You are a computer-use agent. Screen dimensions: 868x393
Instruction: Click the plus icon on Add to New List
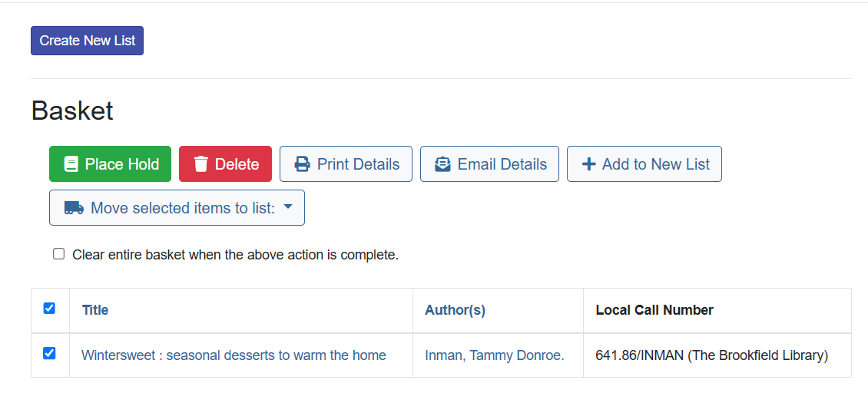click(x=589, y=164)
